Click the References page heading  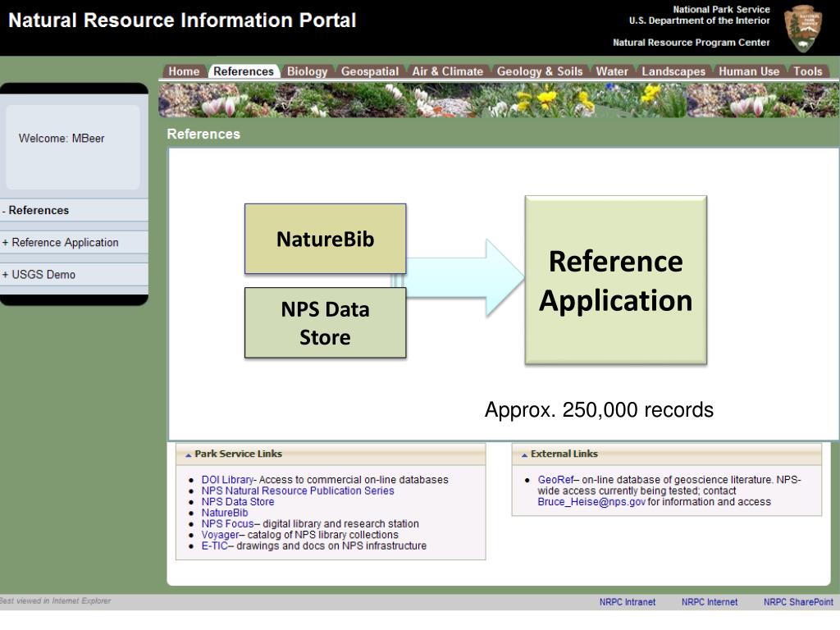(203, 134)
